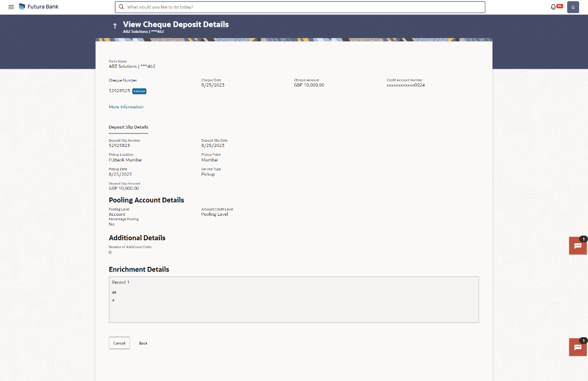The width and height of the screenshot is (588, 381).
Task: Focus the 'What would you like to do today?' search field
Action: (x=300, y=7)
